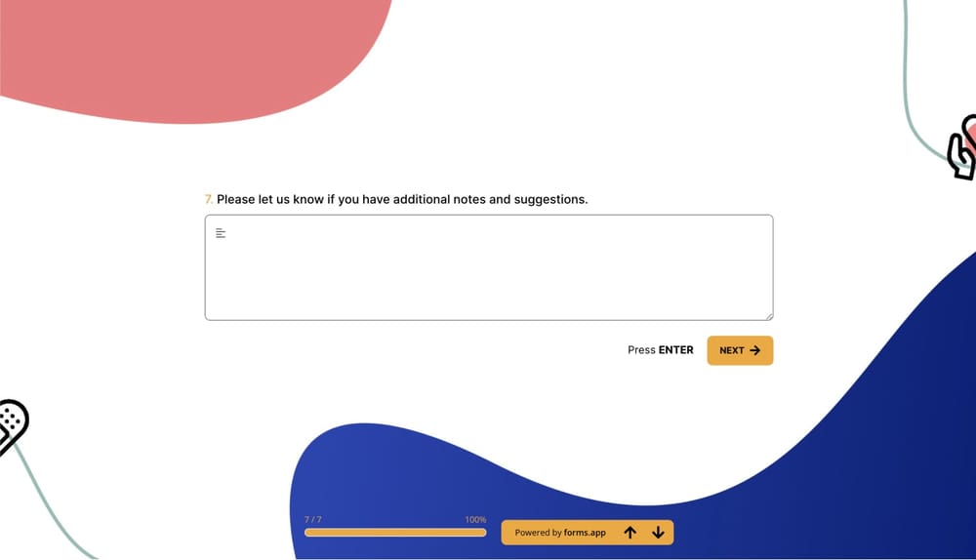Click the 100% progress label

475,520
